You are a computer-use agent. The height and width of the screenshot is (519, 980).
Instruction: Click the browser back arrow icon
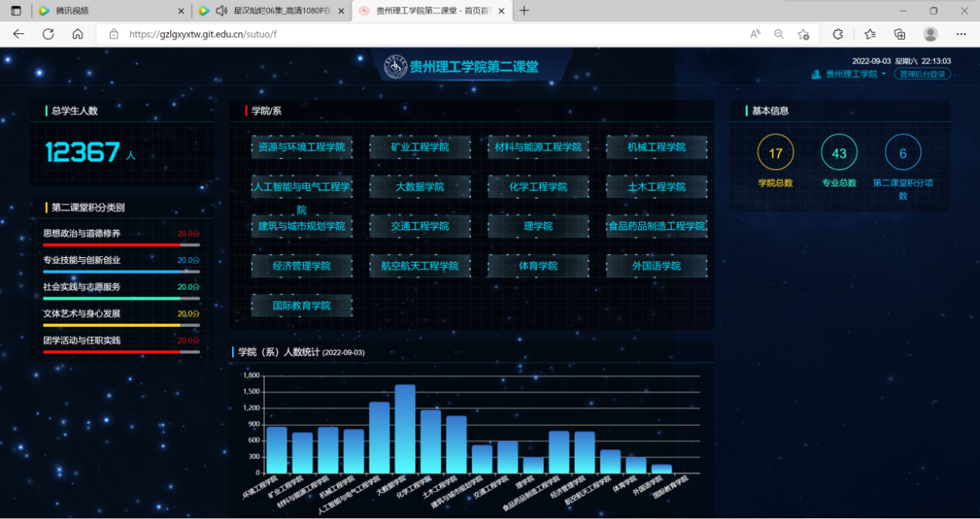click(19, 34)
